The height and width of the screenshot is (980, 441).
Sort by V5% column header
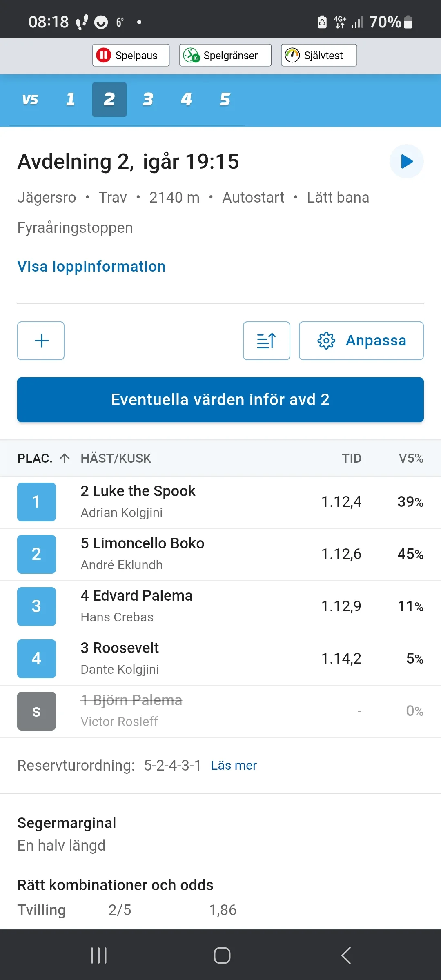pyautogui.click(x=410, y=458)
